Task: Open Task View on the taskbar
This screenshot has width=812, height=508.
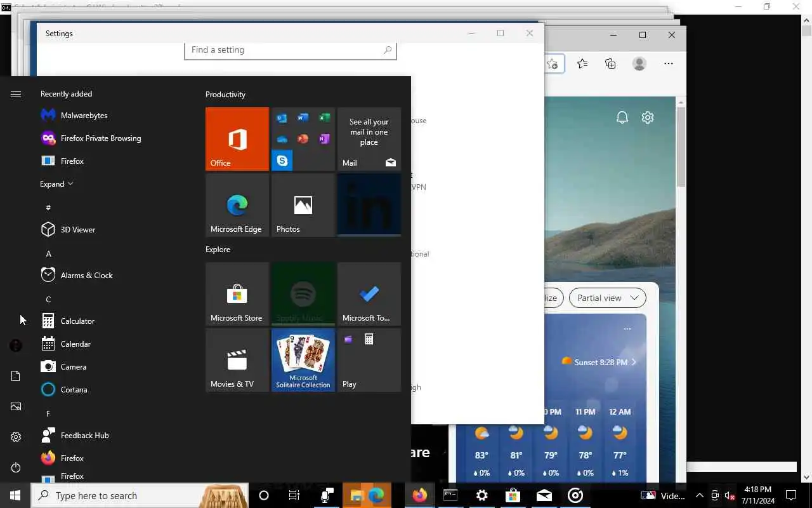Action: pyautogui.click(x=294, y=495)
